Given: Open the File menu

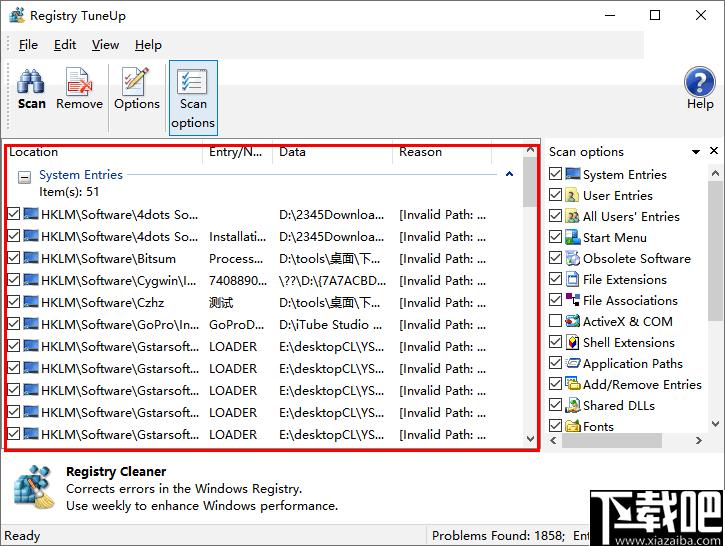Looking at the screenshot, I should coord(28,45).
